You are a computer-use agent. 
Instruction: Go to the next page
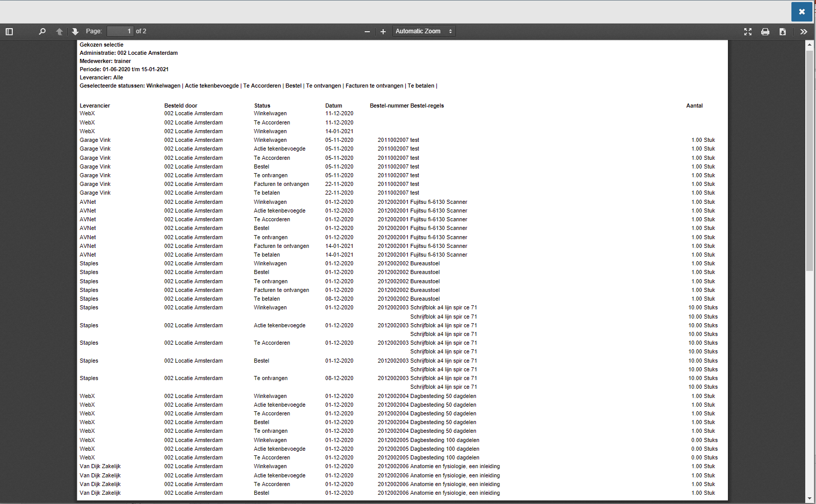pos(75,32)
